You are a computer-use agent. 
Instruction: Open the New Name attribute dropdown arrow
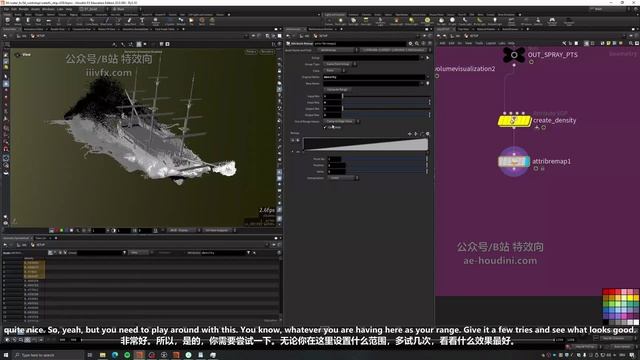pos(422,83)
